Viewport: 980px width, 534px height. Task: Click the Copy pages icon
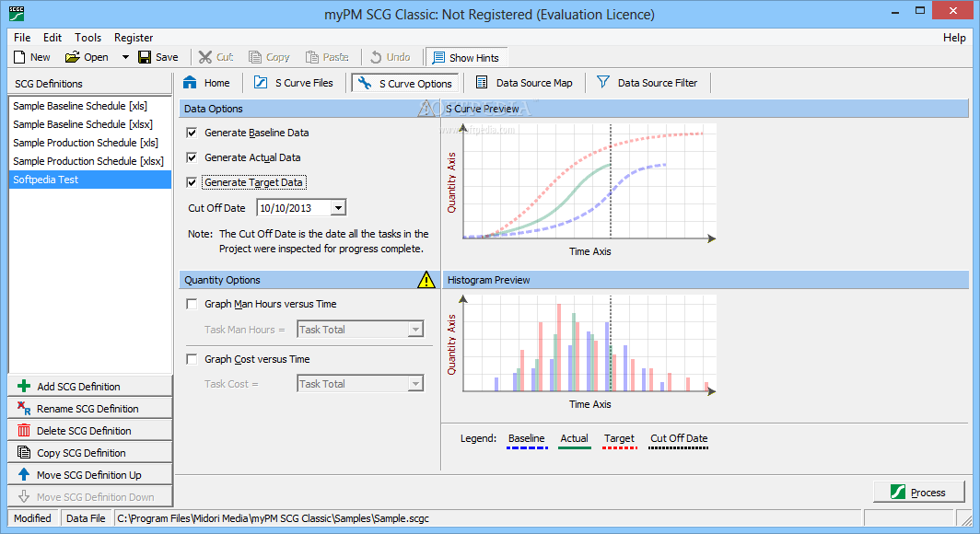[x=255, y=57]
